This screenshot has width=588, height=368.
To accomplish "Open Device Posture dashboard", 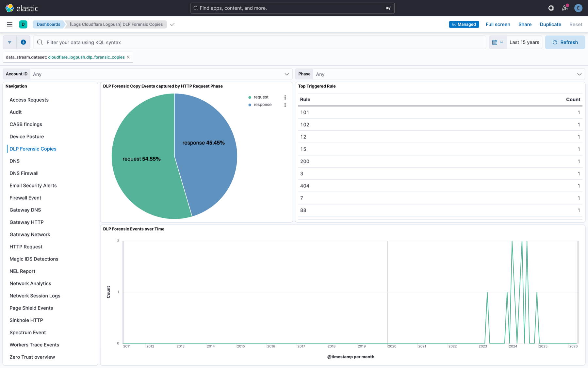I will (x=27, y=137).
